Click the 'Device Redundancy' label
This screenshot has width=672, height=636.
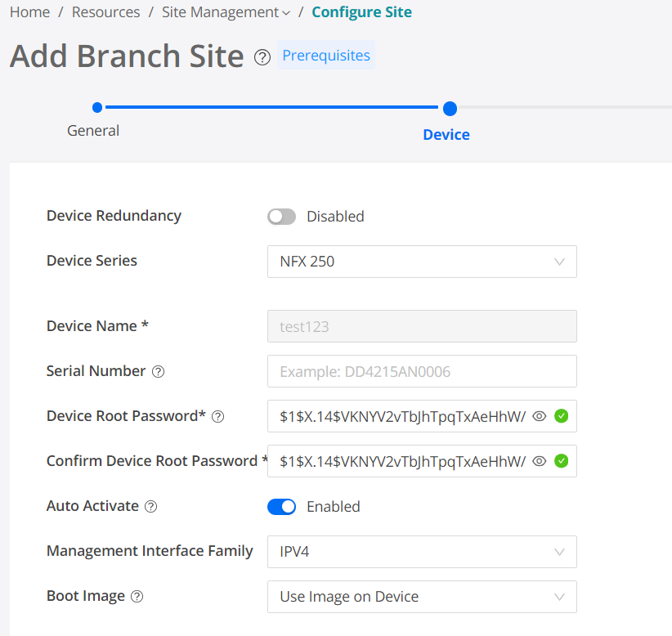(x=114, y=216)
